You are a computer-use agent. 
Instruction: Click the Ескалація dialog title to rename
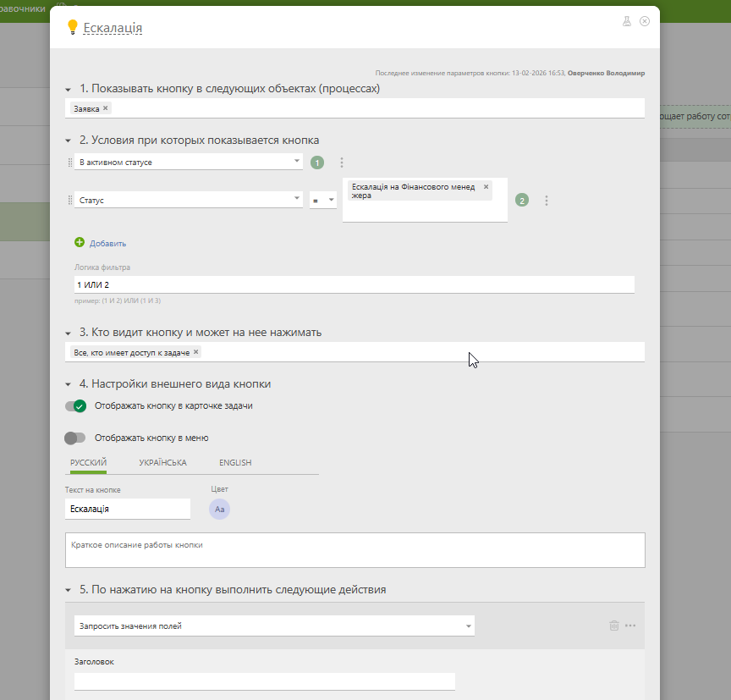tap(113, 28)
